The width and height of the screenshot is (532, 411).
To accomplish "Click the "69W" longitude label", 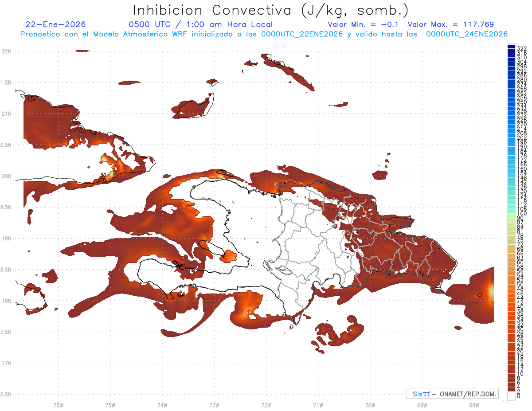I will click(x=422, y=405).
